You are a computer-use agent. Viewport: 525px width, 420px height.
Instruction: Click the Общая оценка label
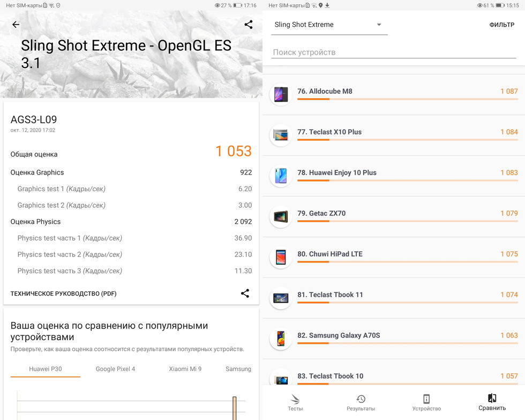click(x=34, y=154)
